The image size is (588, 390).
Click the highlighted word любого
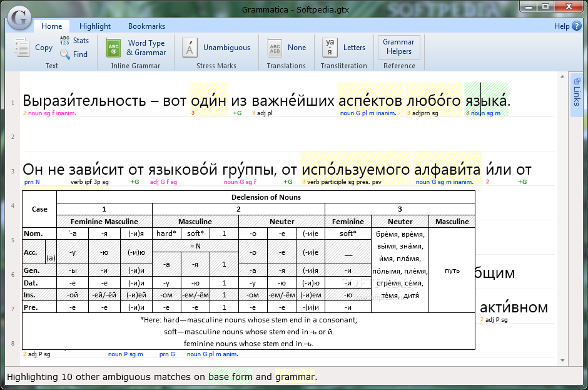coord(433,101)
